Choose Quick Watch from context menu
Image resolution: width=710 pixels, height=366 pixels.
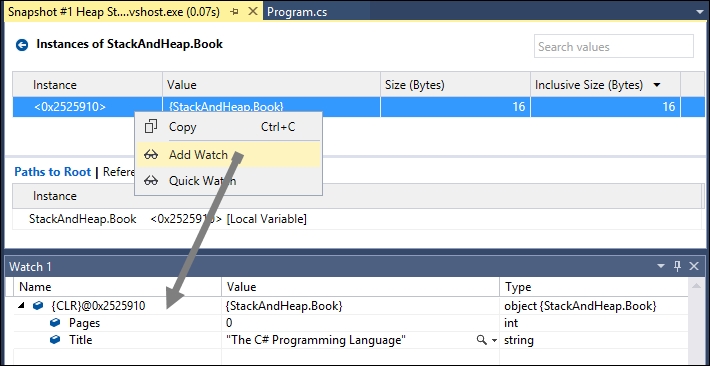pos(228,181)
